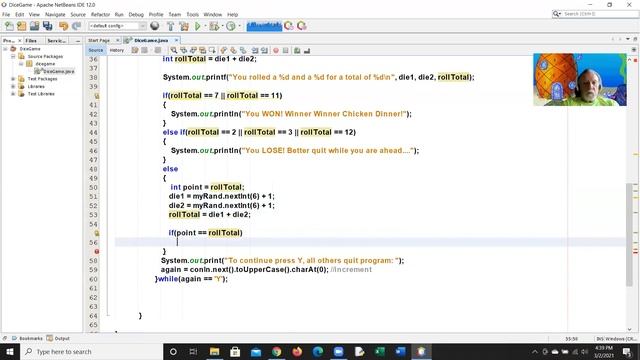Switch editor to History view
Screen dimensions: 640x360
(x=117, y=50)
